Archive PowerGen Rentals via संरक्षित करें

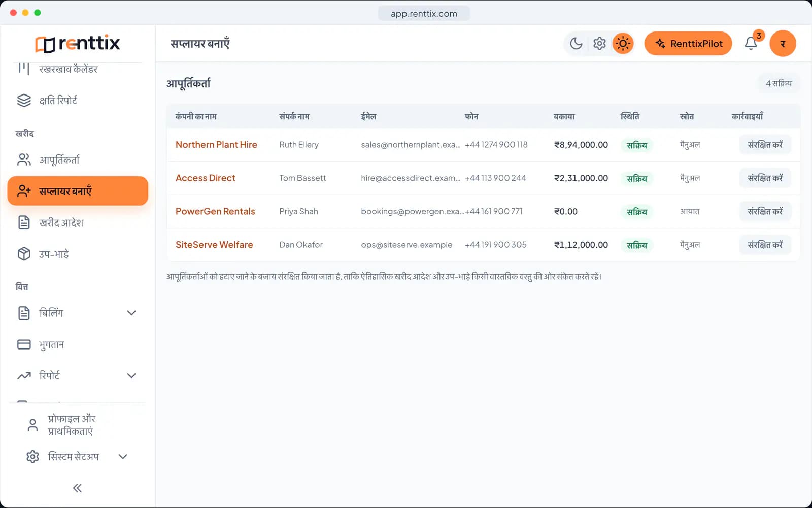coord(765,211)
